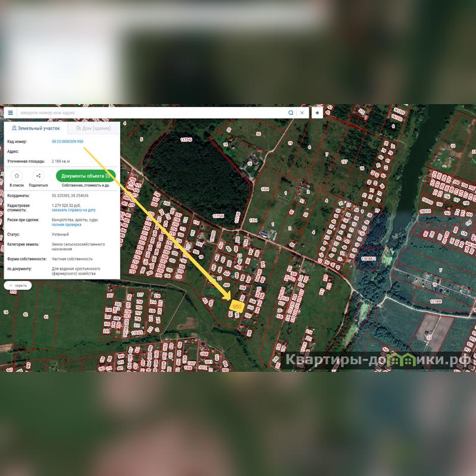The height and width of the screenshot is (476, 476).
Task: Click the Поделиться share icon
Action: [38, 176]
